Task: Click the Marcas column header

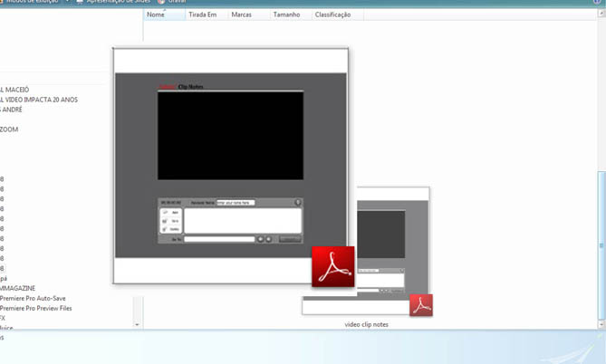Action: pyautogui.click(x=242, y=15)
